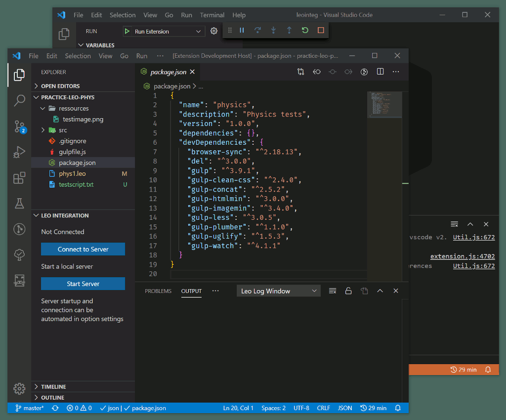The image size is (506, 420).
Task: Toggle the output scroll lock icon
Action: pyautogui.click(x=348, y=291)
